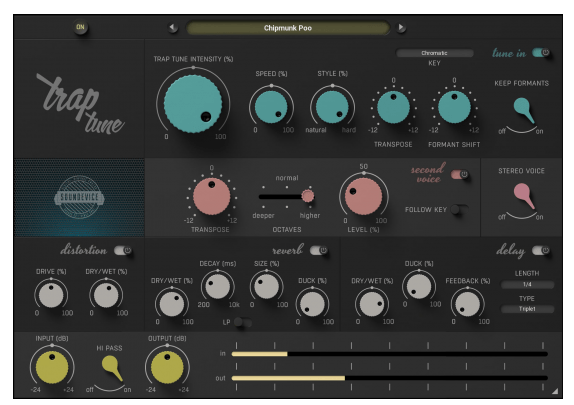Click the Output dB knob
This screenshot has height=405, width=574.
tap(167, 367)
